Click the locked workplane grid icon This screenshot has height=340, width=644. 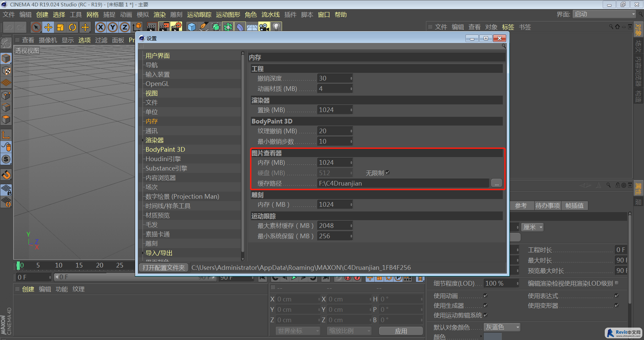click(x=6, y=190)
